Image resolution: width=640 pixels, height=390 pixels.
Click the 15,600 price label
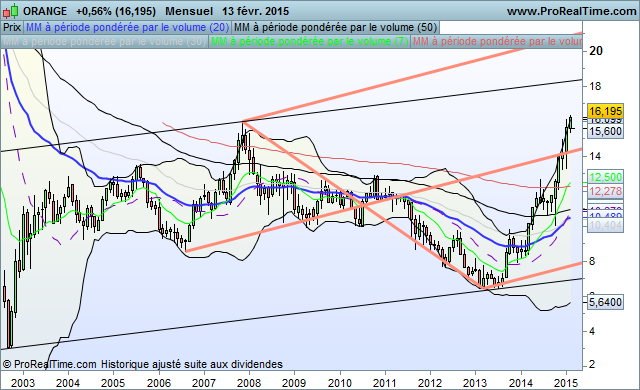click(605, 131)
